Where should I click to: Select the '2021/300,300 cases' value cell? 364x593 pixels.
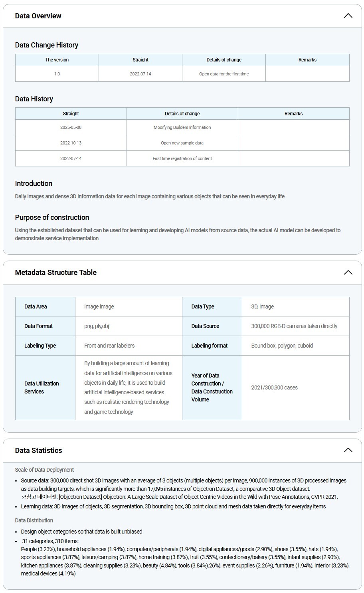274,387
